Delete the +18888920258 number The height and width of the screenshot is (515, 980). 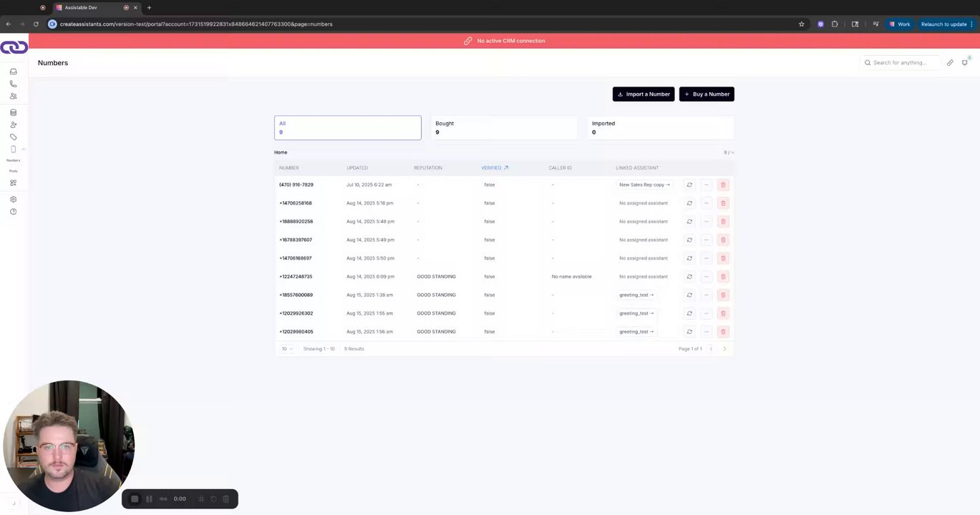[x=723, y=222]
